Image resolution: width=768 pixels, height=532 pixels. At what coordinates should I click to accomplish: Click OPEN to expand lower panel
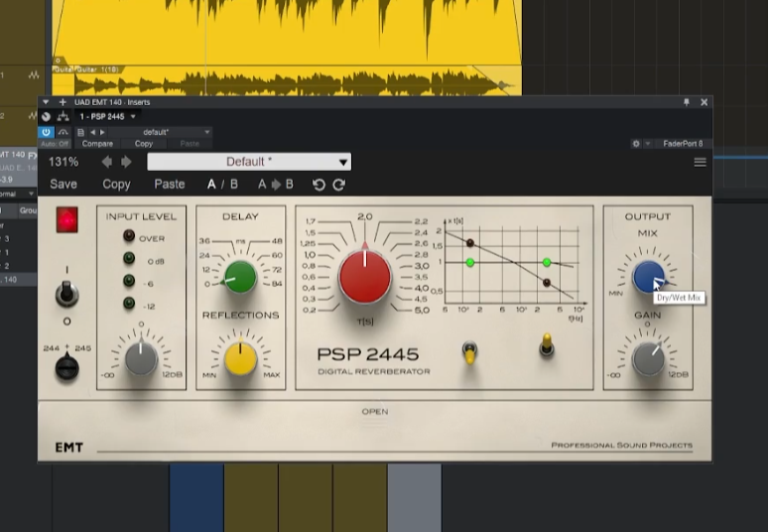pos(375,412)
